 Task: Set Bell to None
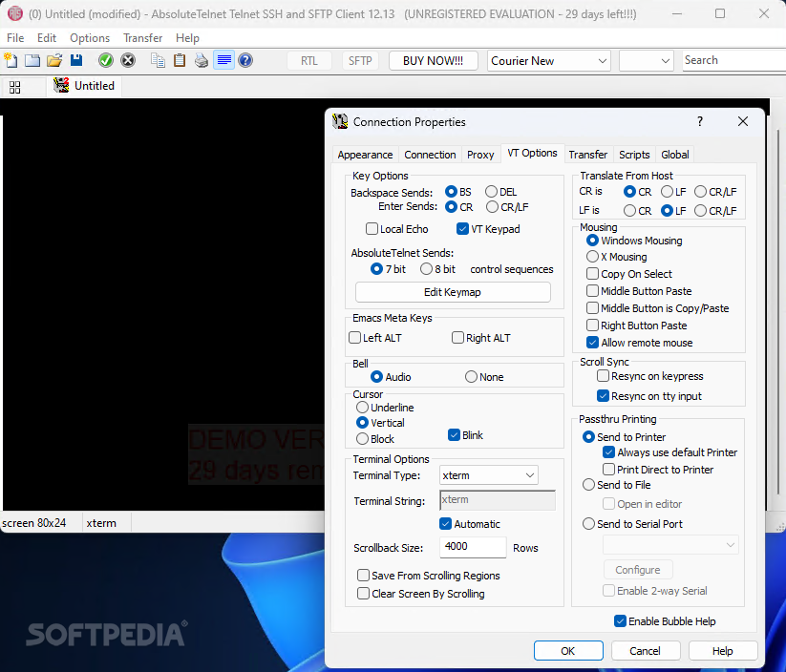point(484,377)
